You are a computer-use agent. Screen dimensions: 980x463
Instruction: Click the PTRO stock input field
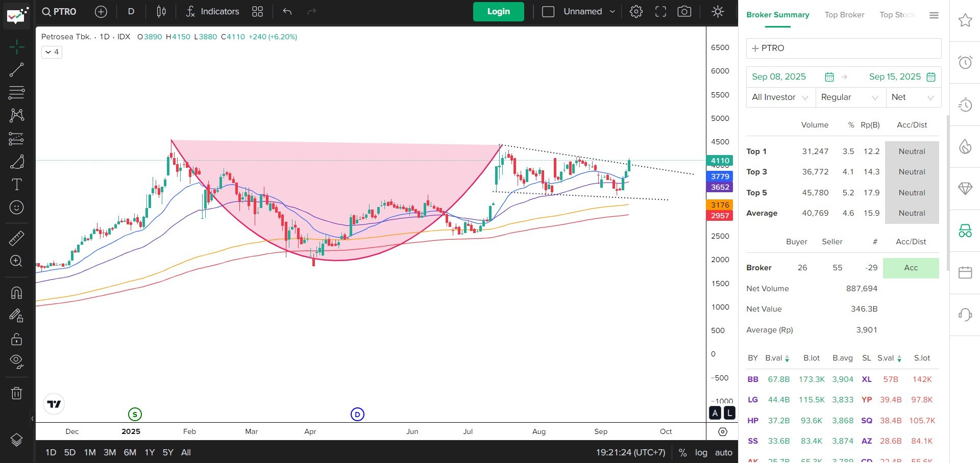coord(844,48)
